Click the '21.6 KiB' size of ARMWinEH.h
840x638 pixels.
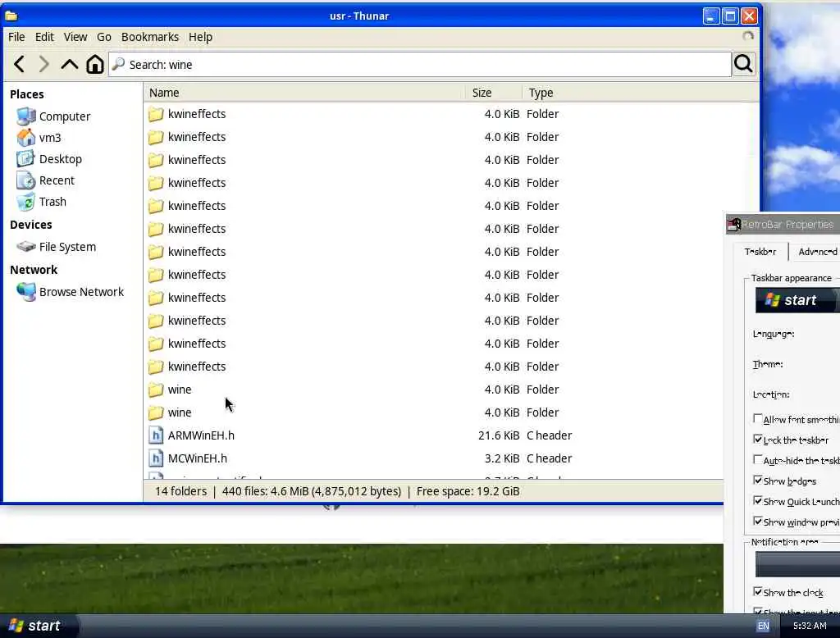pyautogui.click(x=498, y=435)
